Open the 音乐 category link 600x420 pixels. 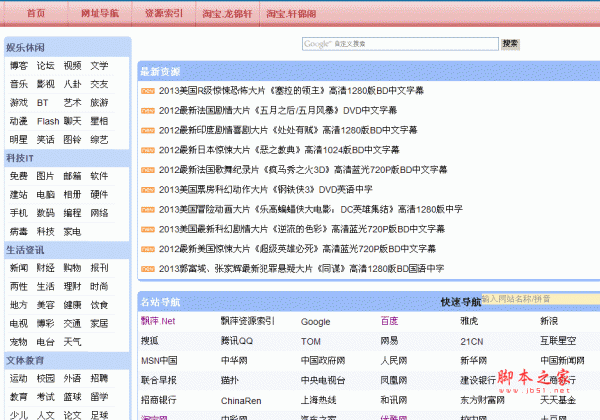pos(19,84)
